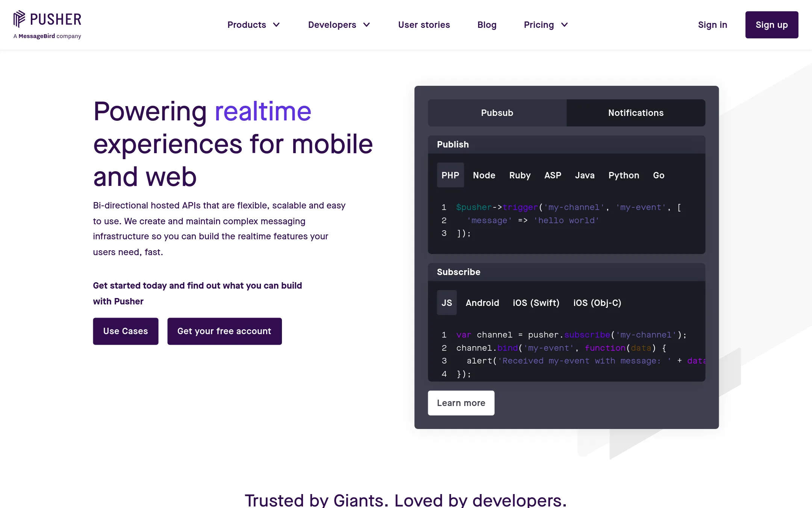Select Java publish code tab
Image resolution: width=812 pixels, height=508 pixels.
[x=585, y=175]
